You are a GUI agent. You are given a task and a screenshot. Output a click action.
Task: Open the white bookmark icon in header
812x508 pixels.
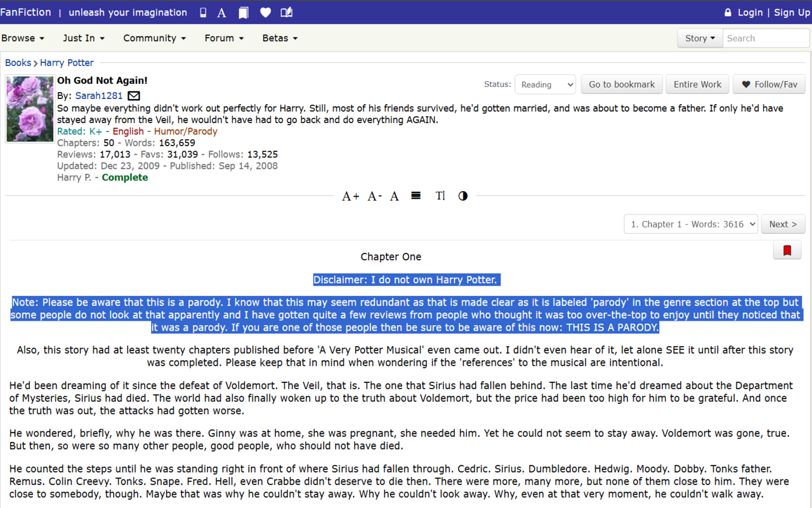[x=244, y=13]
